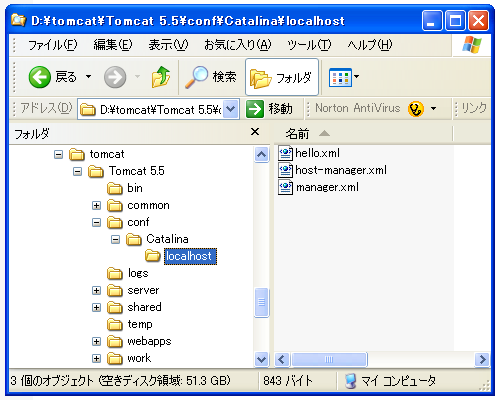Click folder tree scrollbar down arrow

(261, 359)
